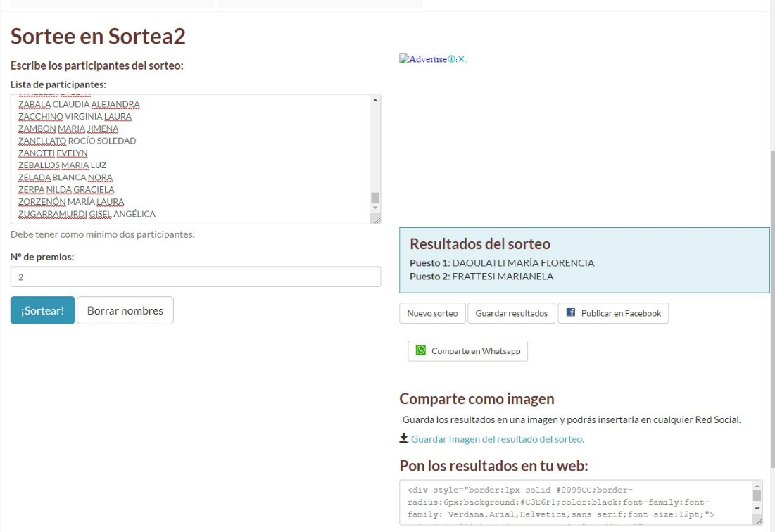Click the Nº de premios input field
The image size is (775, 532).
196,277
